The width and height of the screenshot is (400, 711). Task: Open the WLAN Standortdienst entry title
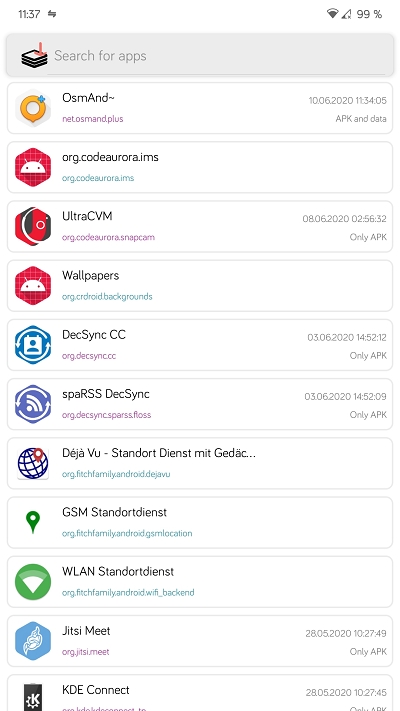click(118, 571)
